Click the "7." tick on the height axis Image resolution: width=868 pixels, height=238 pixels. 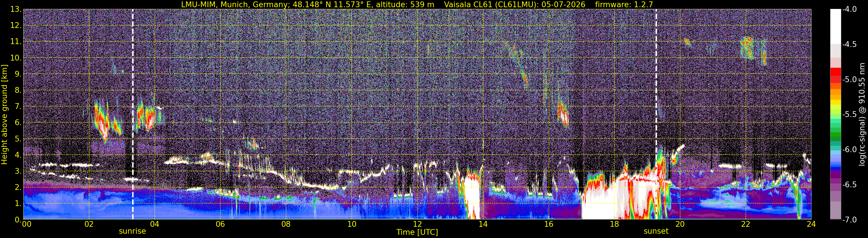(x=18, y=107)
